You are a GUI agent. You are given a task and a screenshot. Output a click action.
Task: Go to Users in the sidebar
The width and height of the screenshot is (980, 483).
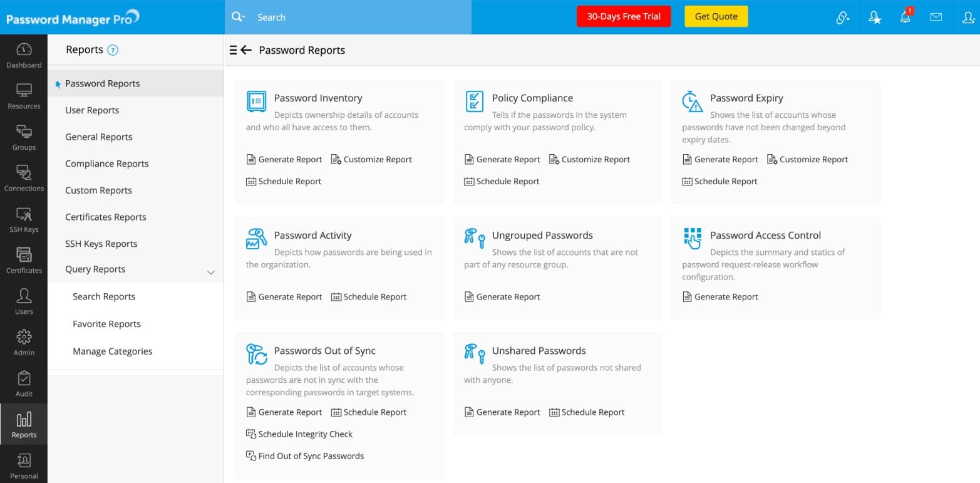pyautogui.click(x=24, y=302)
